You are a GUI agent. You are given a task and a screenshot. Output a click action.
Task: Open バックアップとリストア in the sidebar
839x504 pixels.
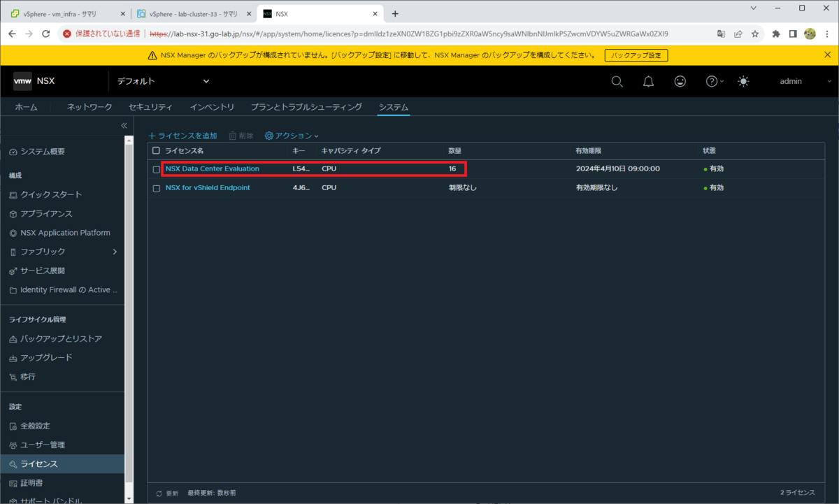click(62, 338)
